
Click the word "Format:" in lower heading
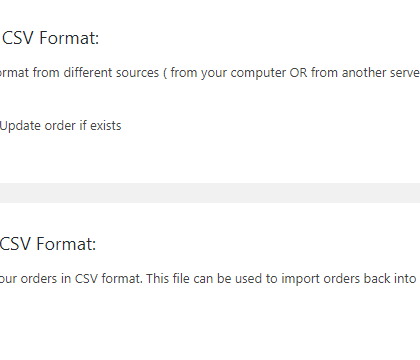click(x=66, y=244)
